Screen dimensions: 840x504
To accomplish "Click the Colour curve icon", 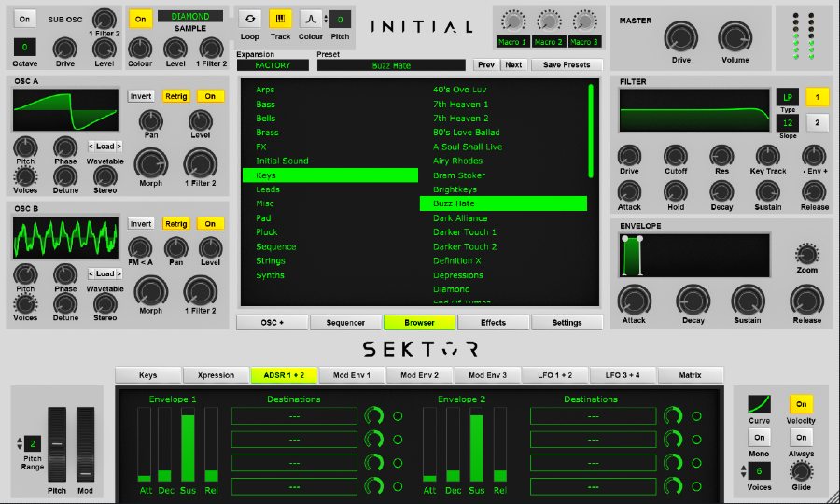I will click(x=311, y=19).
